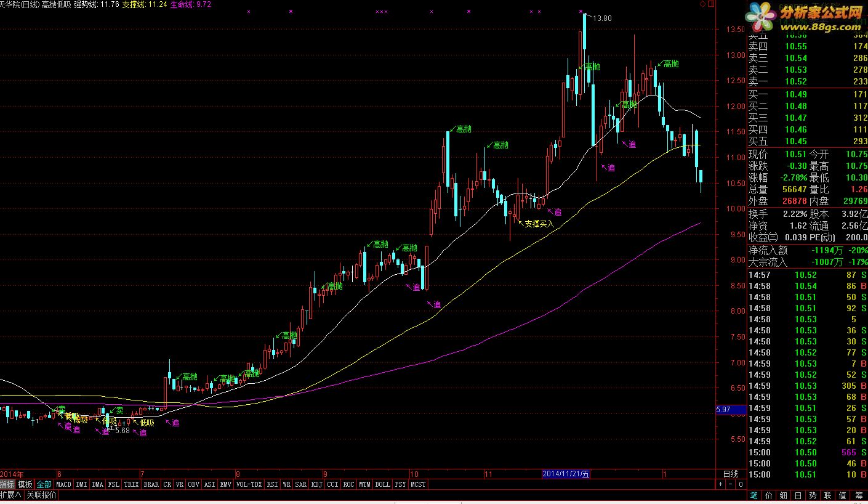The image size is (868, 504).
Task: Click the 大宗流入 -1007万 row
Action: tap(807, 262)
